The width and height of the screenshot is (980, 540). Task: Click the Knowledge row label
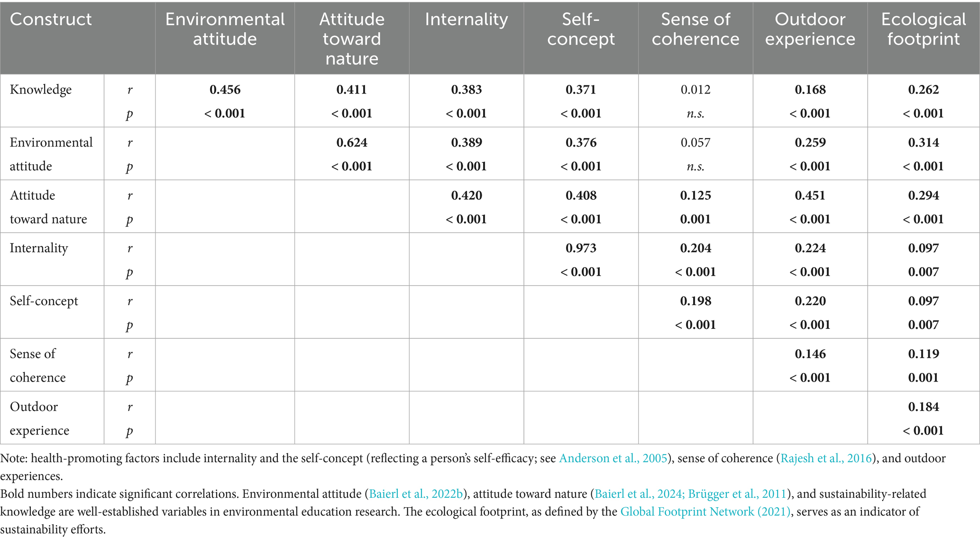pos(41,90)
